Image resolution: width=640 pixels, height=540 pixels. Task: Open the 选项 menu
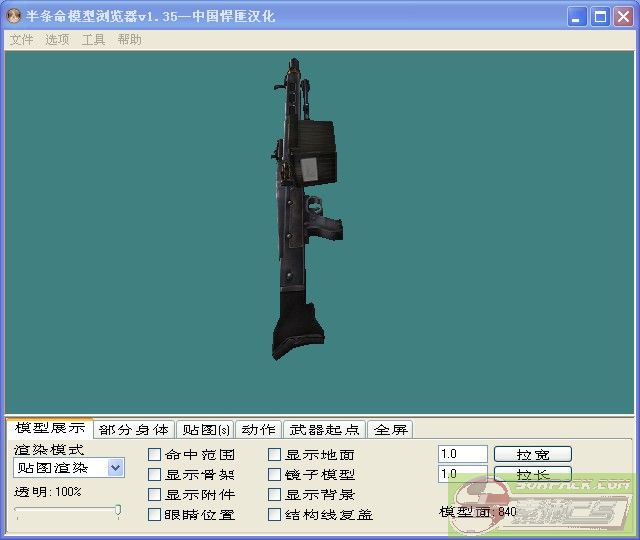tap(57, 40)
